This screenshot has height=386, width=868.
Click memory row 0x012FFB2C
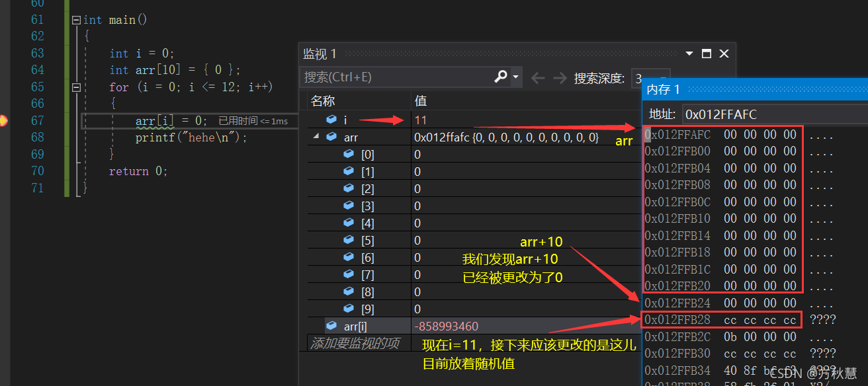click(x=740, y=336)
